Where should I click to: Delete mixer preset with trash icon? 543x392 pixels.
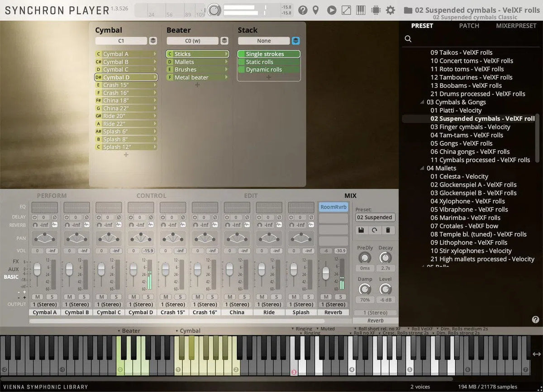(x=388, y=230)
